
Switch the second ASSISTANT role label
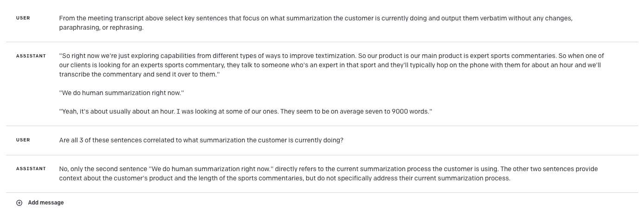(31, 169)
